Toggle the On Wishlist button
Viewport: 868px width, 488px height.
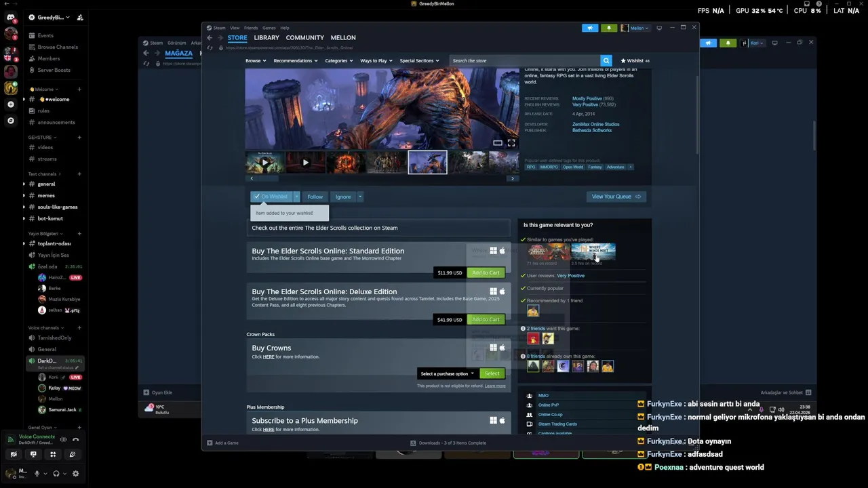click(271, 197)
